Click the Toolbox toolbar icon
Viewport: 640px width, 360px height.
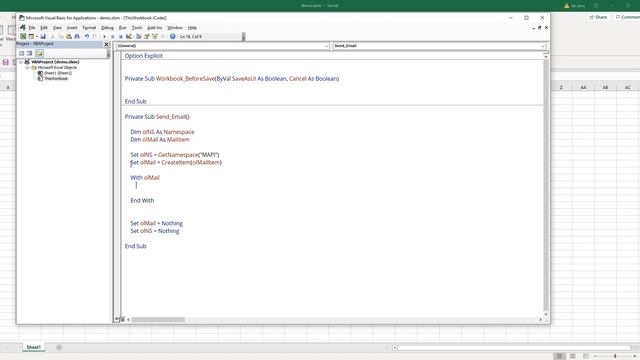tap(163, 36)
